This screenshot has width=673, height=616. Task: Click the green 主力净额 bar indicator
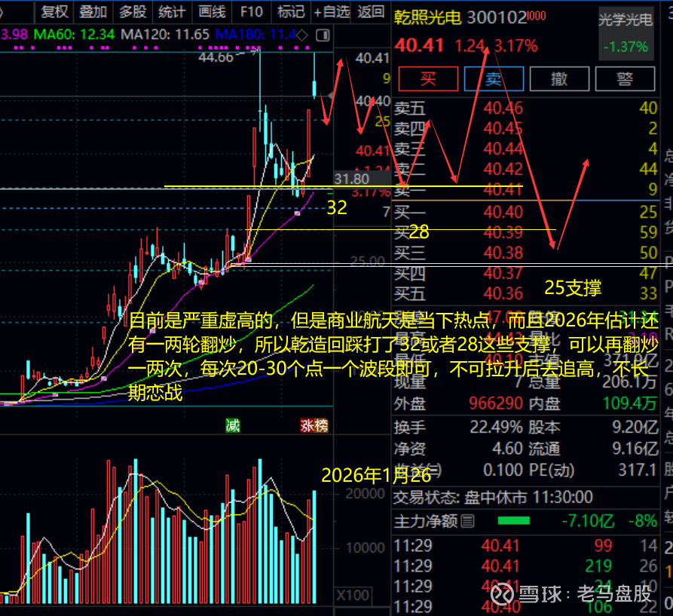[x=514, y=521]
